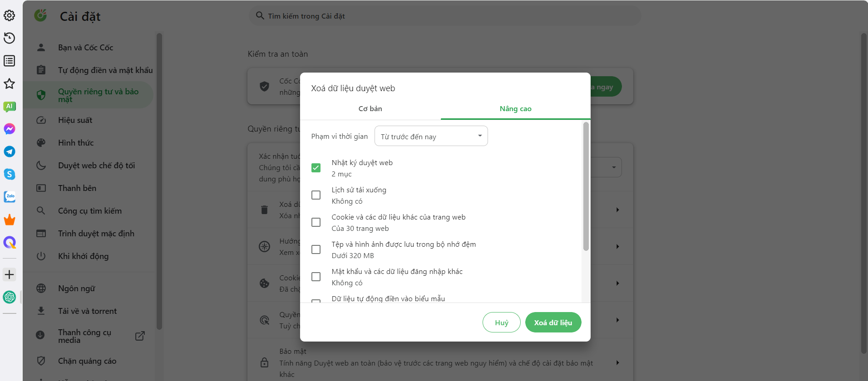Open Messenger from the sidebar
Screen dimensions: 868x381
[x=9, y=129]
